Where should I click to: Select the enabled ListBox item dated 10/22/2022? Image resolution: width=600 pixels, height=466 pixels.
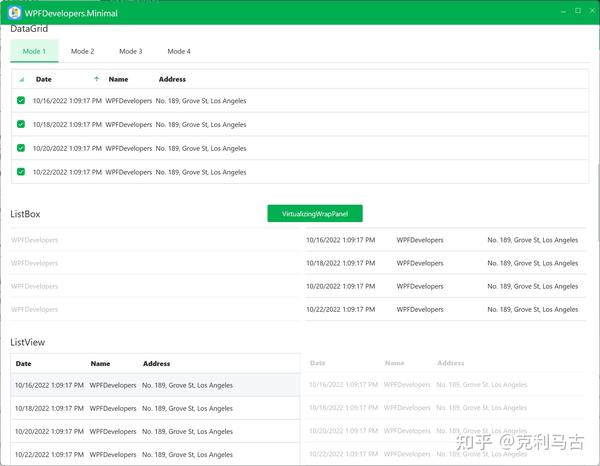445,309
